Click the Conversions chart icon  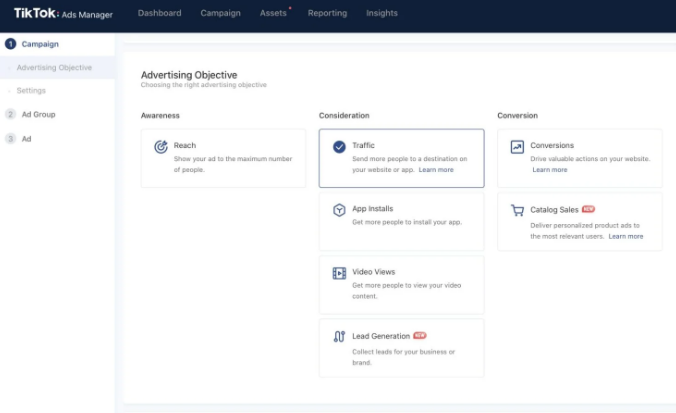pos(517,147)
